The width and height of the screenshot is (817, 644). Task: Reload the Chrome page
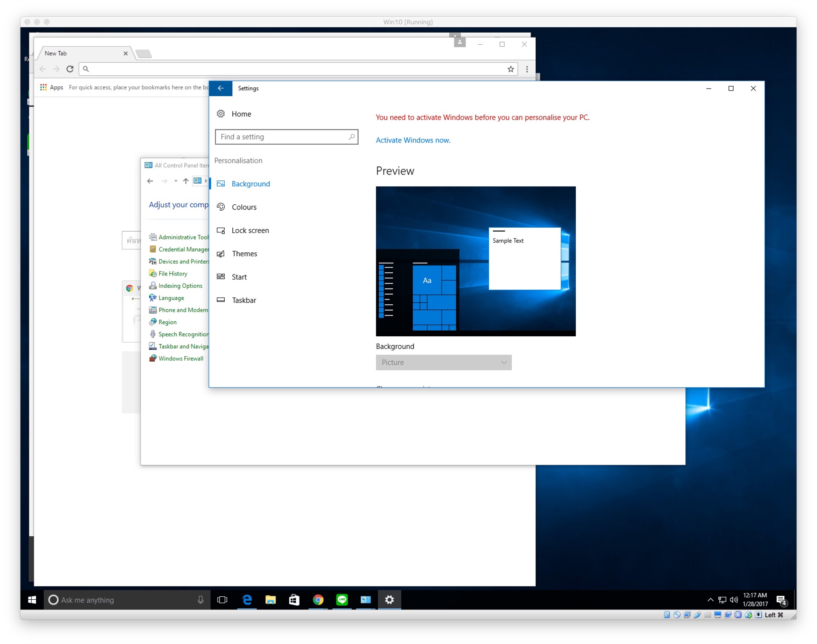point(70,69)
